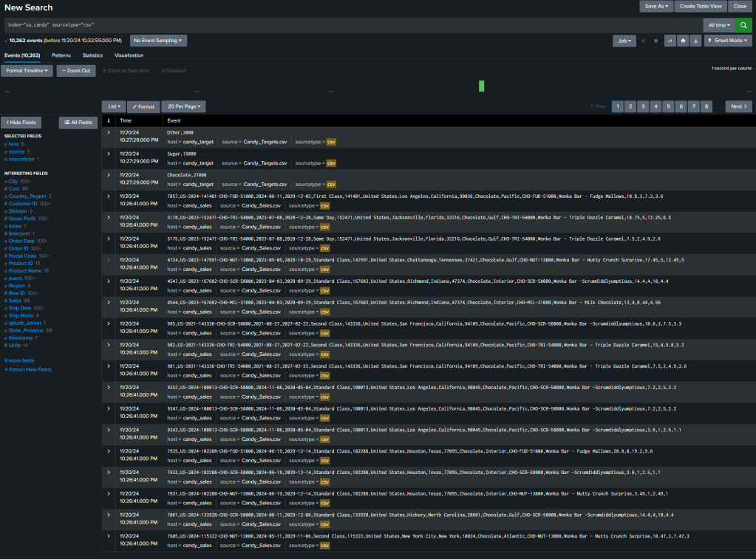This screenshot has width=756, height=559.
Task: Click Create Table View button
Action: click(701, 6)
